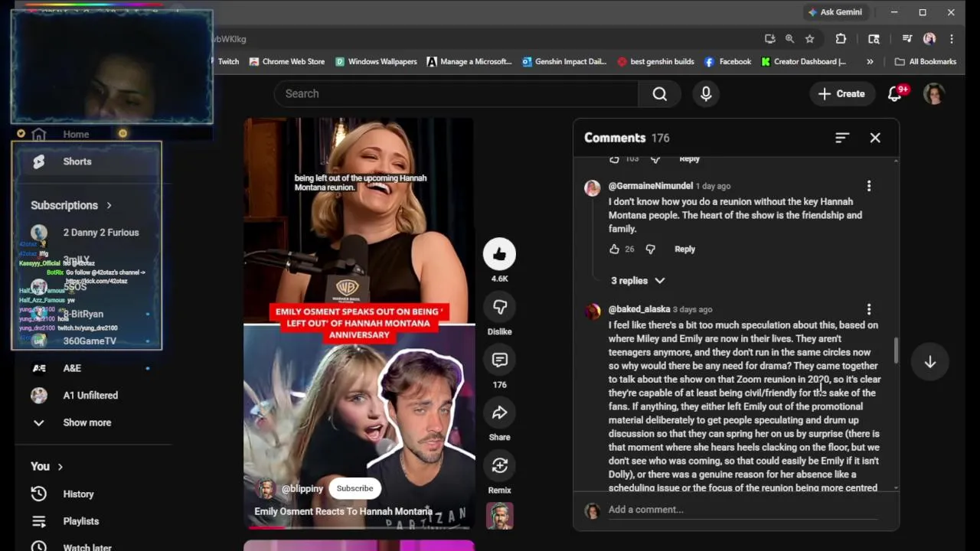
Task: Search with your voice microphone
Action: click(x=706, y=93)
